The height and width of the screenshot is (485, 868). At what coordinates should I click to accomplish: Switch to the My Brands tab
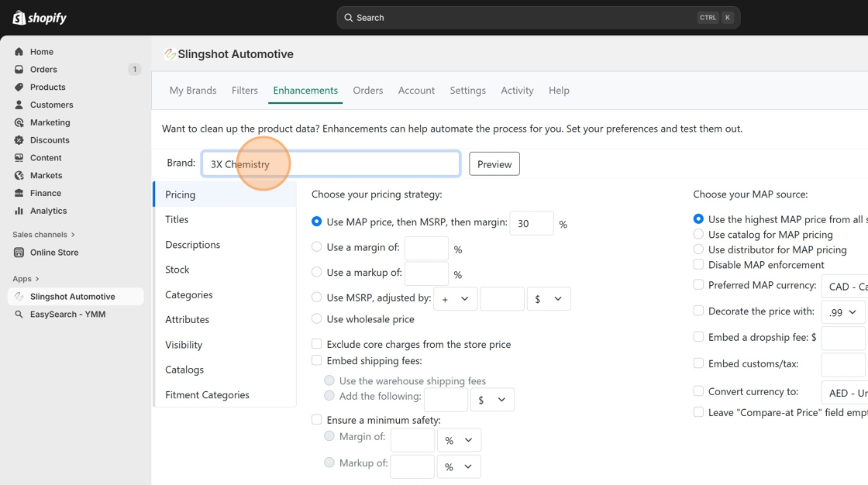coord(193,90)
